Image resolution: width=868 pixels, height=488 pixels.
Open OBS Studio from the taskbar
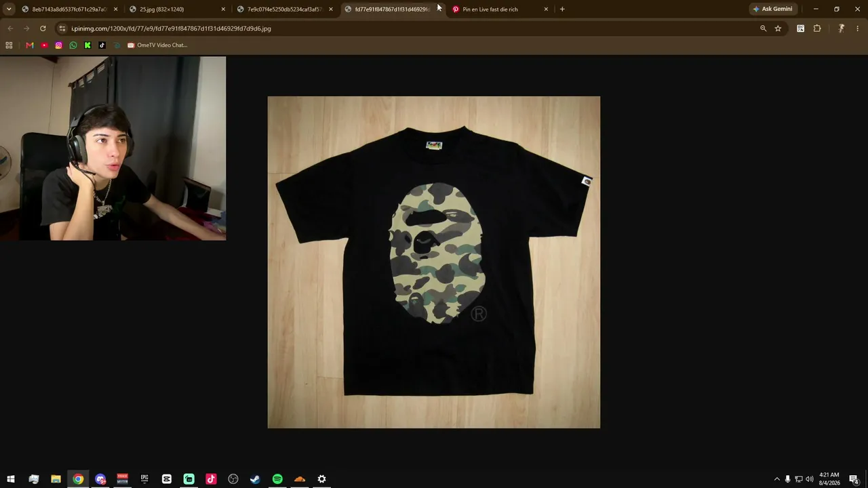[233, 479]
